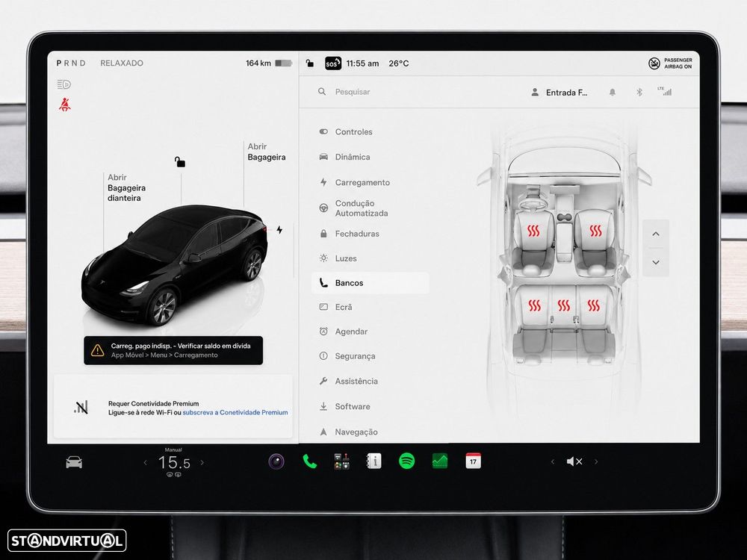Open the car controls icon in bottom bar
747x560 pixels.
point(74,462)
